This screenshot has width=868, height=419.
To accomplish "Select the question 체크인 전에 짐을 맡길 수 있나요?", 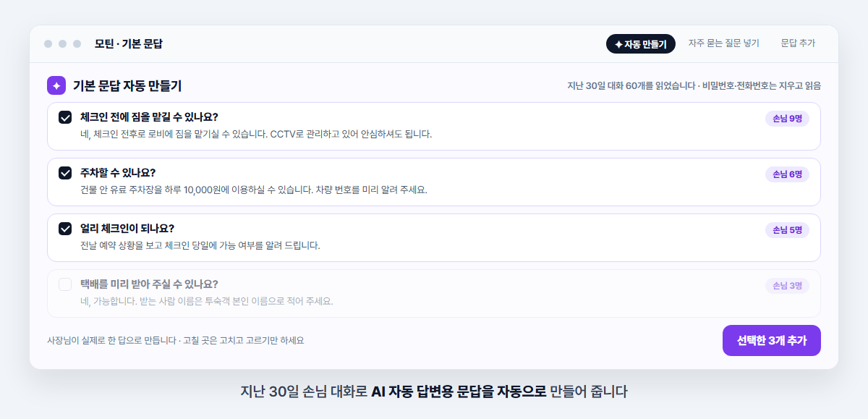I will tap(149, 117).
